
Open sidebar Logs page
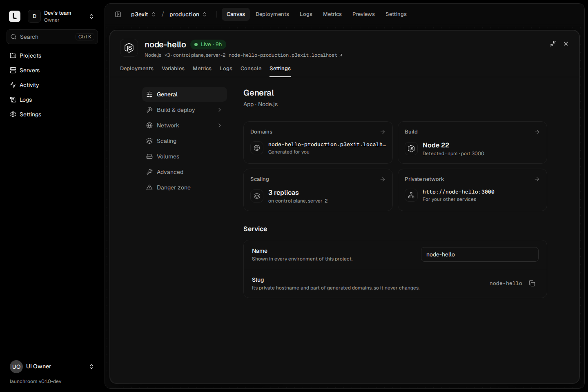click(52, 100)
